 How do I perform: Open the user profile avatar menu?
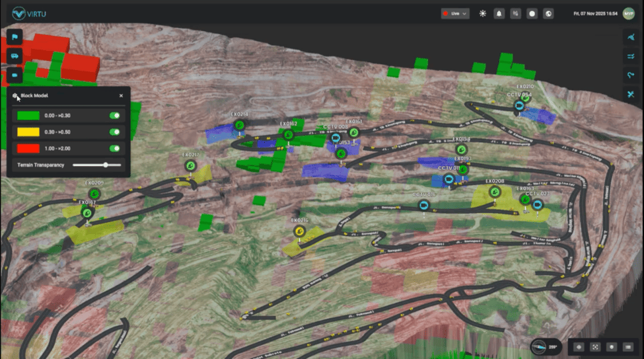click(x=628, y=13)
